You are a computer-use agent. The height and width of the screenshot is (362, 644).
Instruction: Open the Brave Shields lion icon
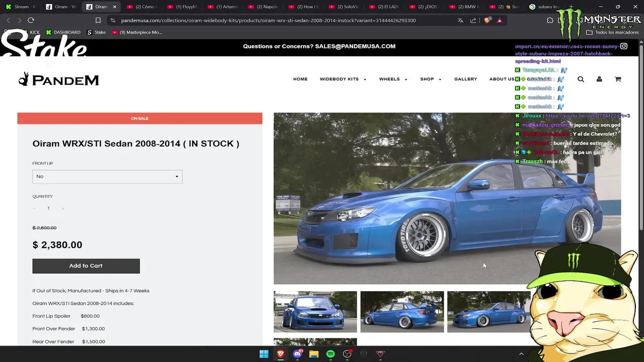487,21
